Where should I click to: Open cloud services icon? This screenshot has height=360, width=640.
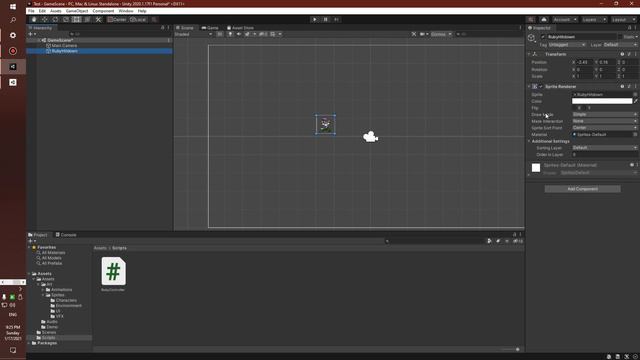click(x=544, y=20)
